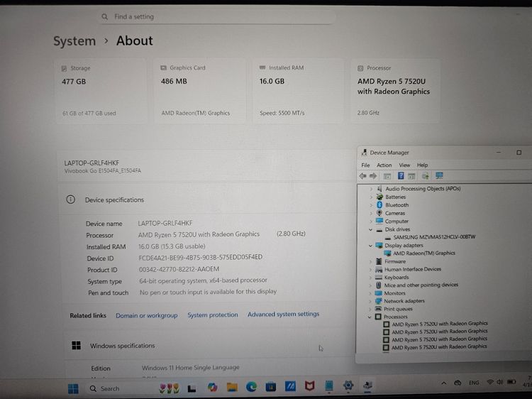
Task: Expand Audio Processing Objects (APOs) node
Action: (x=371, y=189)
